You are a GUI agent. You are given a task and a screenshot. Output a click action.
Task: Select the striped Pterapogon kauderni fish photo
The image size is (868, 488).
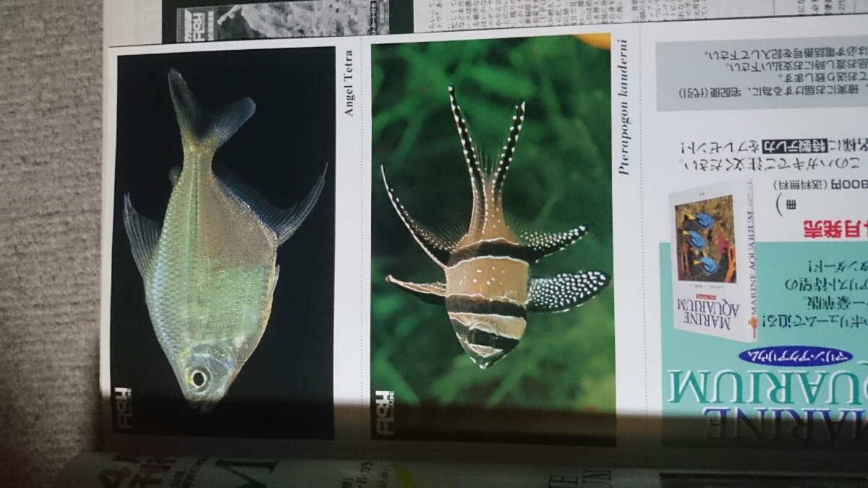pyautogui.click(x=492, y=239)
